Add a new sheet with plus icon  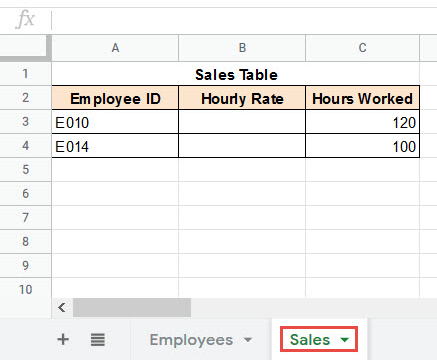63,340
